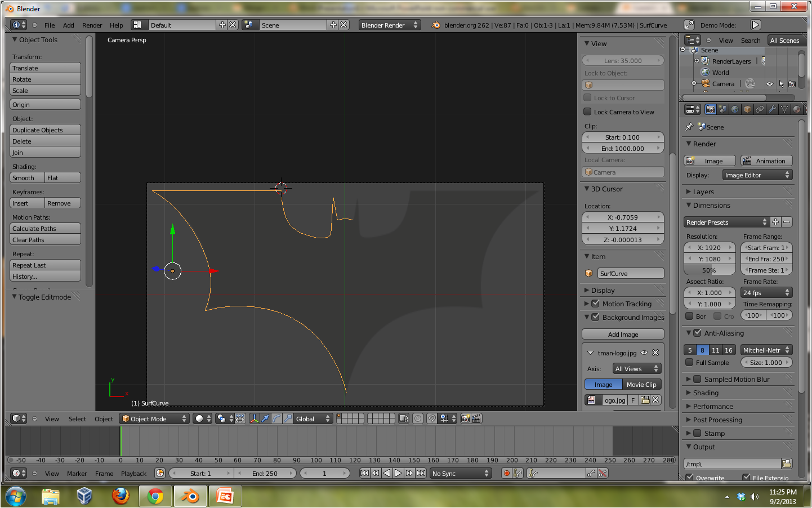Image resolution: width=812 pixels, height=508 pixels.
Task: Toggle Motion Tracking checkbox
Action: (x=595, y=304)
